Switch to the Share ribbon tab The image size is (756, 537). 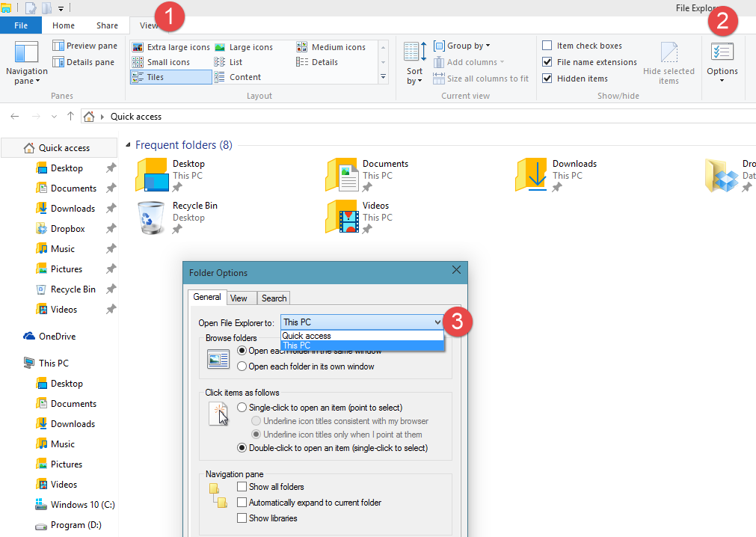click(x=107, y=25)
